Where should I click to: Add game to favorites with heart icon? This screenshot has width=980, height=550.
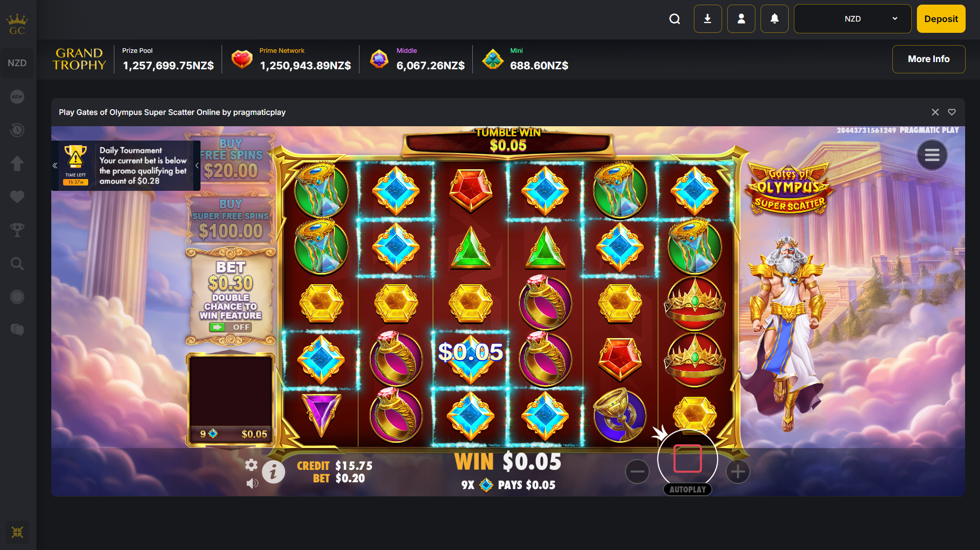[952, 112]
